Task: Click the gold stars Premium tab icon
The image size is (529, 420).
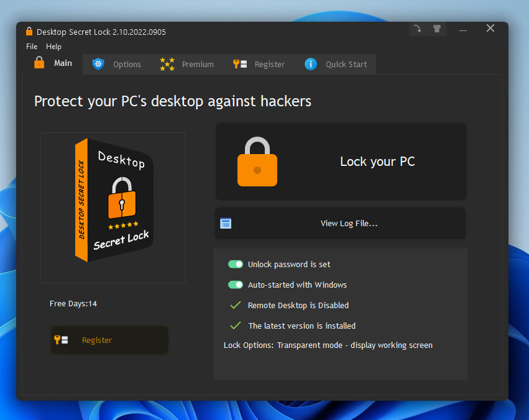Action: click(167, 64)
